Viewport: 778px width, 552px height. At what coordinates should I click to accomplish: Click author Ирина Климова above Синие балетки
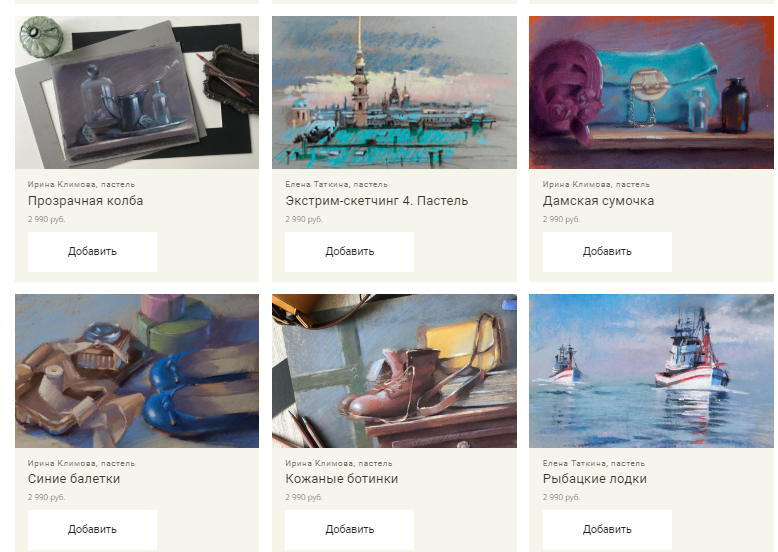click(62, 463)
